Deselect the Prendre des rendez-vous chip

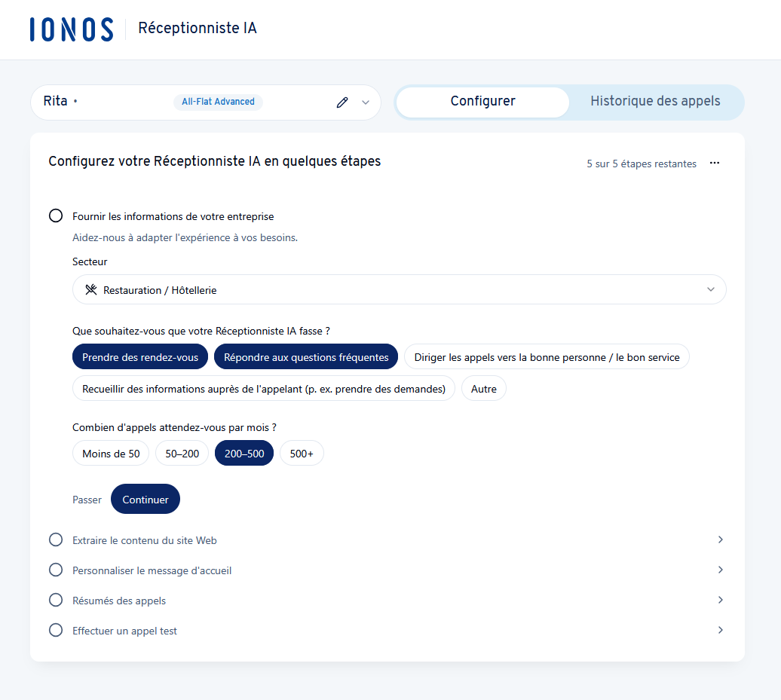coord(140,357)
